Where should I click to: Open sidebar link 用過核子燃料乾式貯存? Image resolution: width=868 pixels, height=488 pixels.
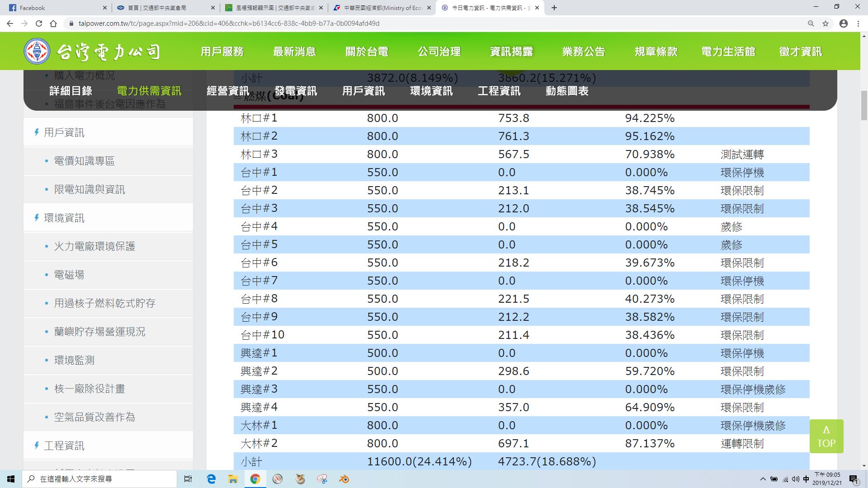tap(105, 303)
